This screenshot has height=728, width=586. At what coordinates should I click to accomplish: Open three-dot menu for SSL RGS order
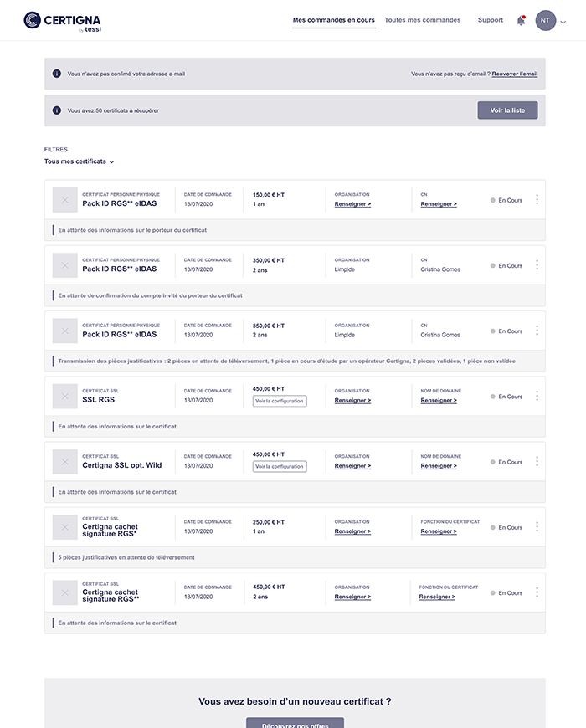(537, 396)
